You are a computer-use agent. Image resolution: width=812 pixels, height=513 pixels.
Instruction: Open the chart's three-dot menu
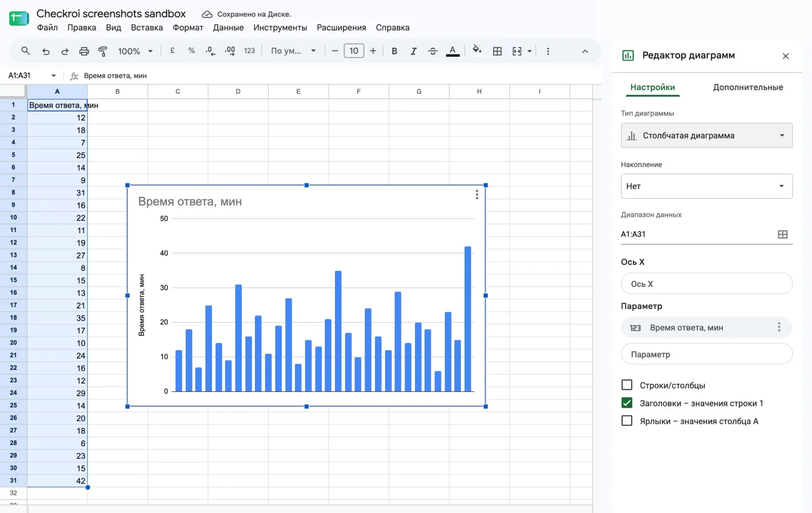click(477, 194)
